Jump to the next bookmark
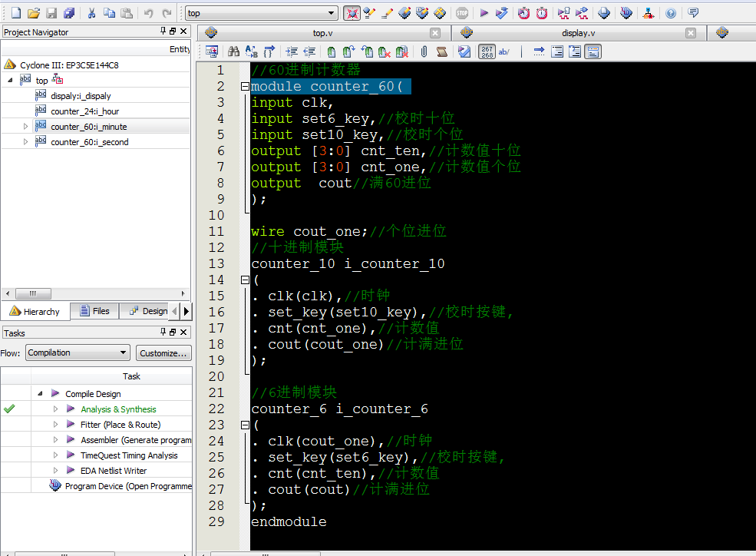This screenshot has width=756, height=556. [x=349, y=51]
